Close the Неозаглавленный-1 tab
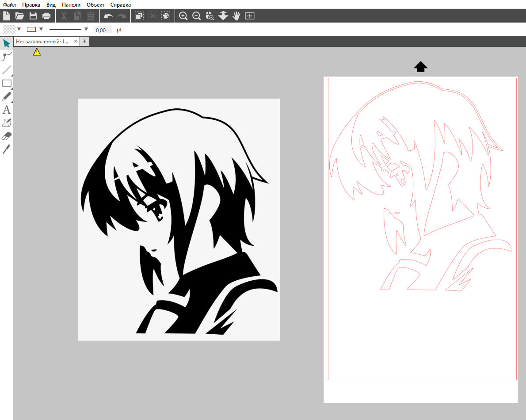The height and width of the screenshot is (420, 526). (x=76, y=41)
